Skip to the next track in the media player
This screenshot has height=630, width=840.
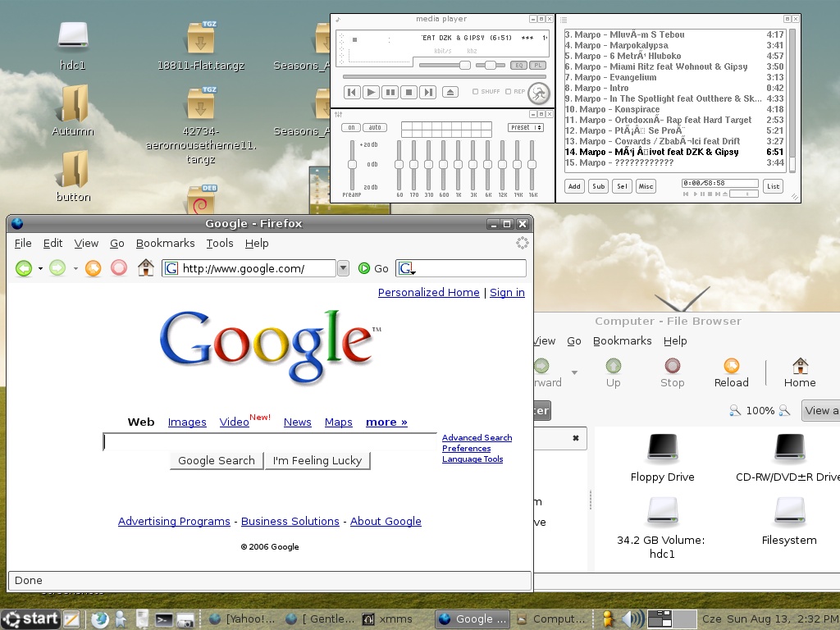click(428, 92)
